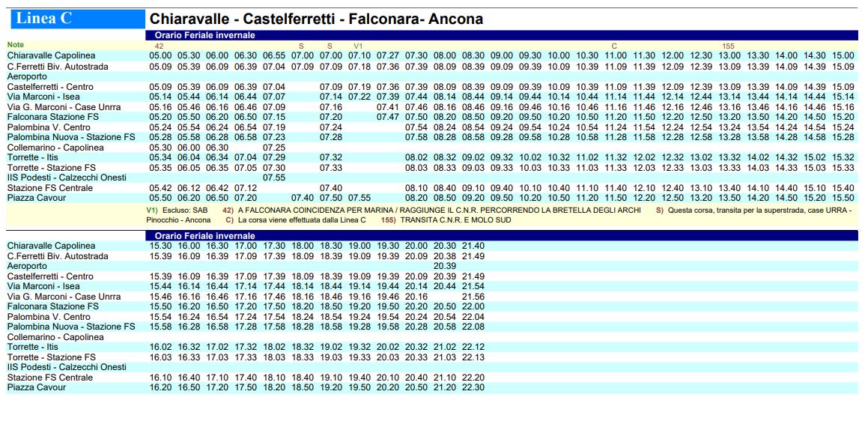This screenshot has width=868, height=433.
Task: Select the title "Chiaravalle - Castelferretti - Falconara- Ancona"
Action: click(317, 19)
